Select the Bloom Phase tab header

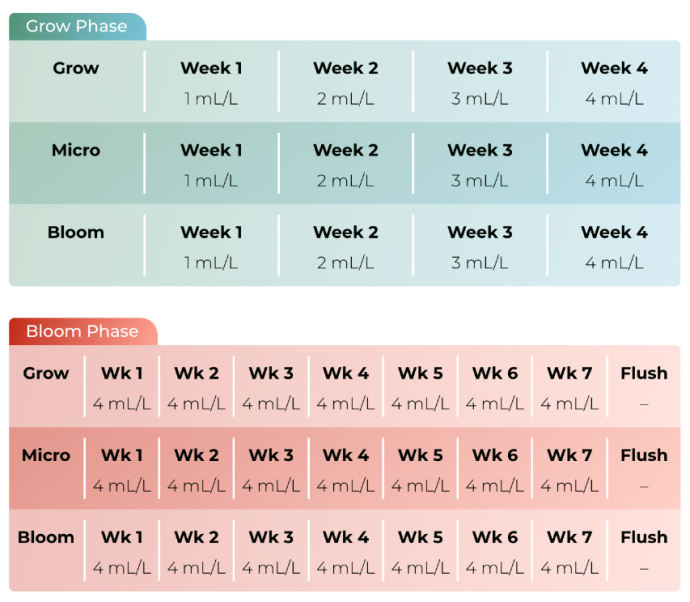82,331
